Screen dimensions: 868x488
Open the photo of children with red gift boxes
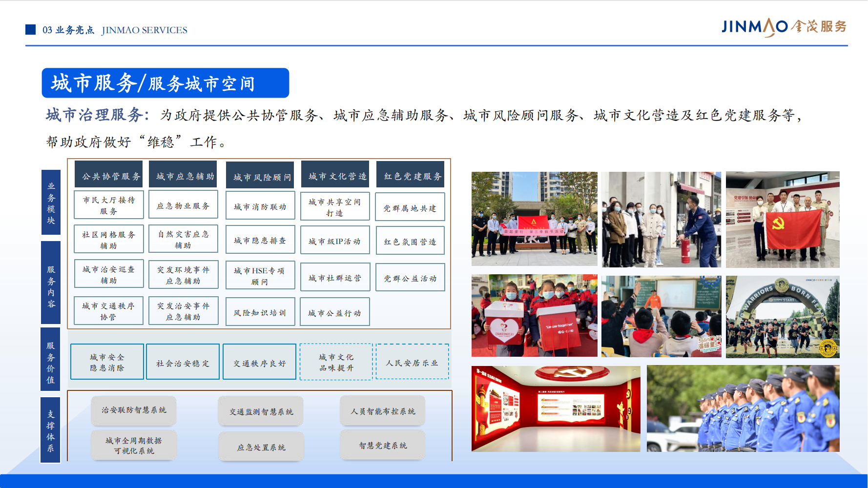tap(535, 315)
